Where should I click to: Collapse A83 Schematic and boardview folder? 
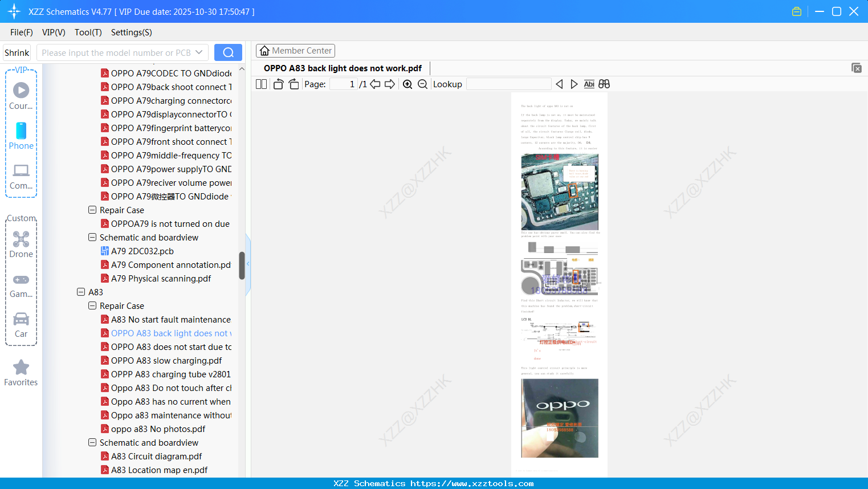(92, 442)
